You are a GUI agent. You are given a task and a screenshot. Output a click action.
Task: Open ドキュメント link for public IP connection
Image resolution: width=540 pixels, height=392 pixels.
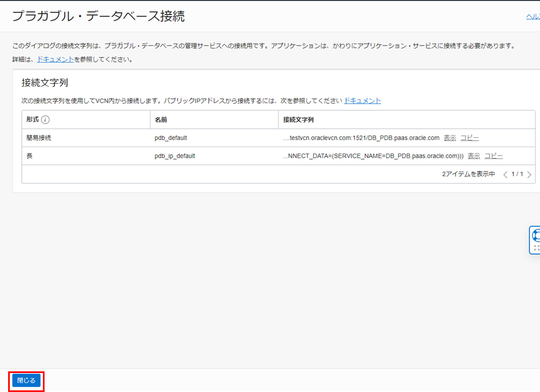click(x=362, y=100)
